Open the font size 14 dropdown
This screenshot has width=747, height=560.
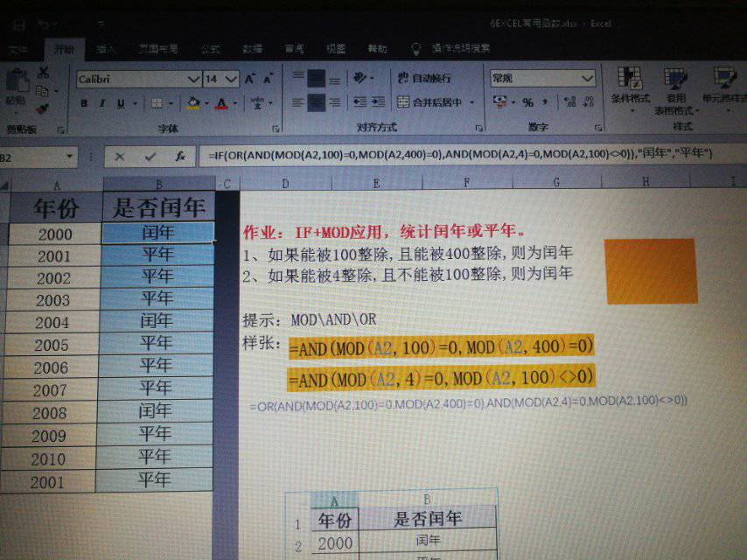231,79
